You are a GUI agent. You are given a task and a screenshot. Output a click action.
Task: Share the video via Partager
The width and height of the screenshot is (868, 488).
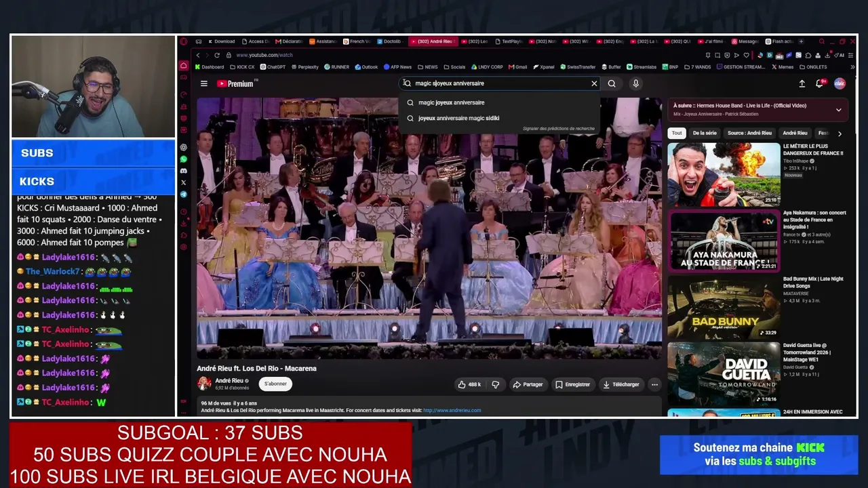[528, 384]
